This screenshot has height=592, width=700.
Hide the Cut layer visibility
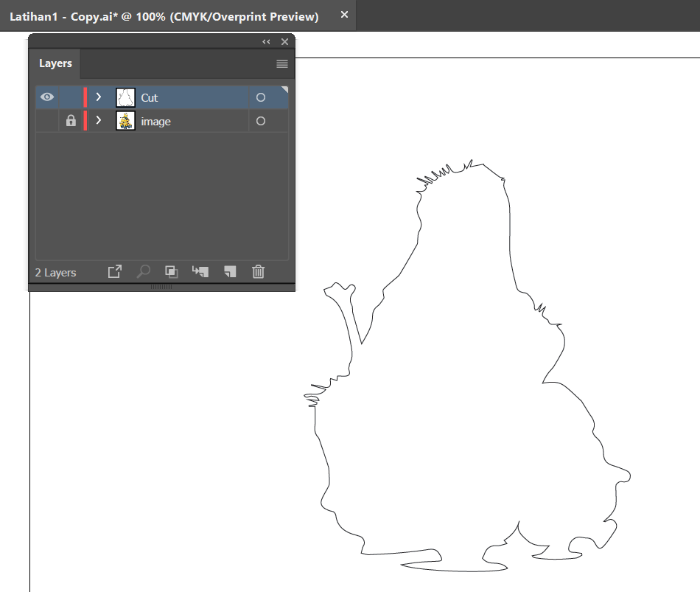[47, 97]
